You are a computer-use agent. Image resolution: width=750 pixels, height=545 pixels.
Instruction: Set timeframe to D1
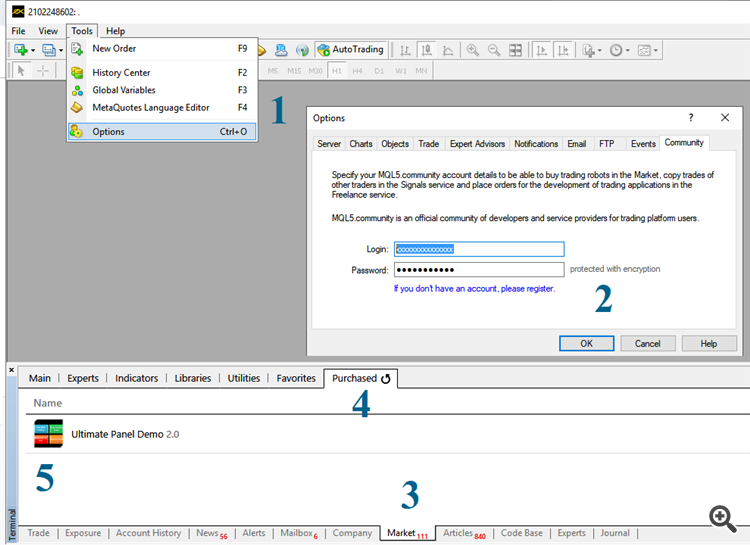point(379,71)
